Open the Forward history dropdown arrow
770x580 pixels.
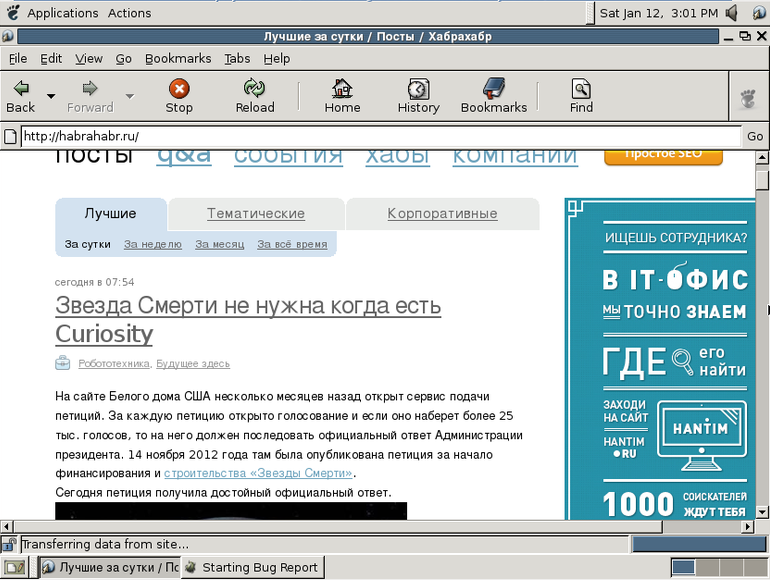(x=130, y=96)
